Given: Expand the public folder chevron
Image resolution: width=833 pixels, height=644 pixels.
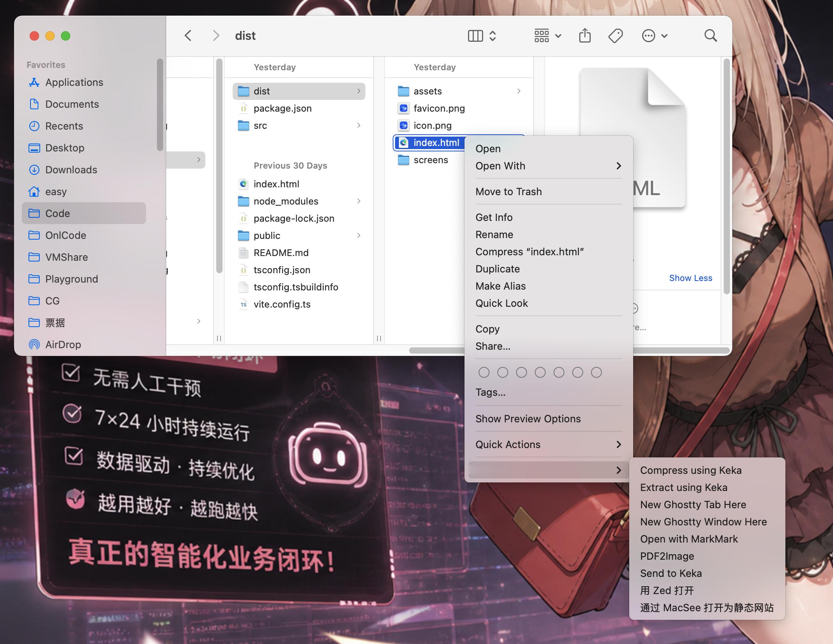Looking at the screenshot, I should point(359,235).
